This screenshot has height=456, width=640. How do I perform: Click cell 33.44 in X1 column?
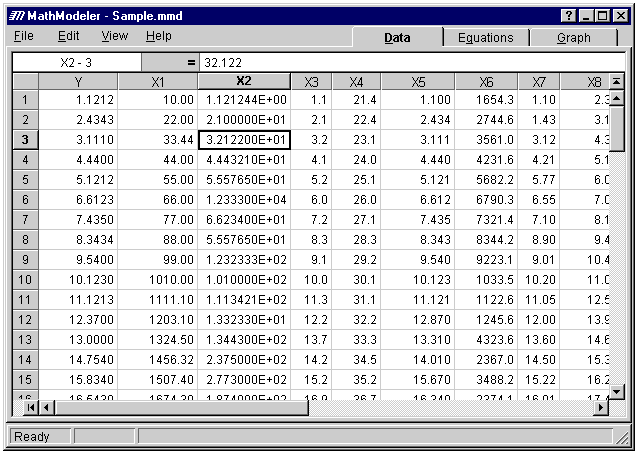tap(158, 140)
